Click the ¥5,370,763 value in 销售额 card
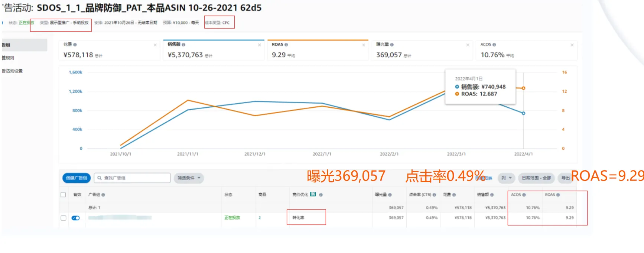The height and width of the screenshot is (253, 644). click(185, 55)
